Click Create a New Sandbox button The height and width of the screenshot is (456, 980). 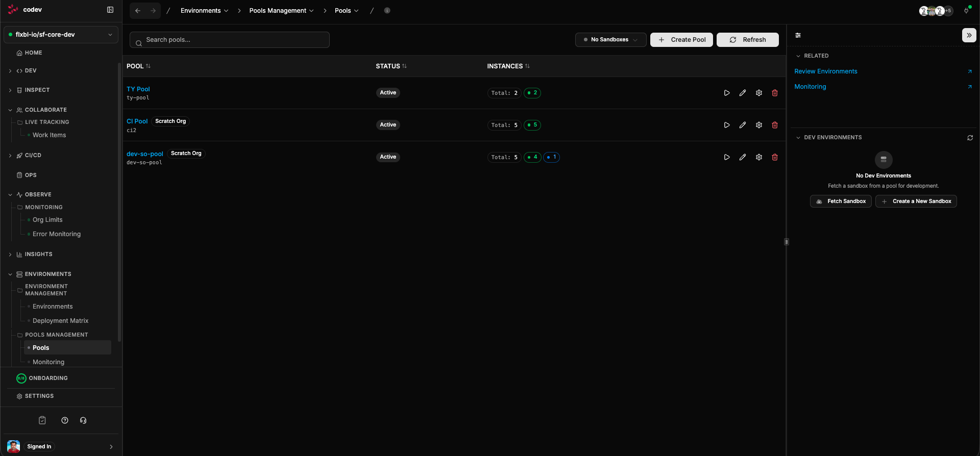[x=916, y=201]
